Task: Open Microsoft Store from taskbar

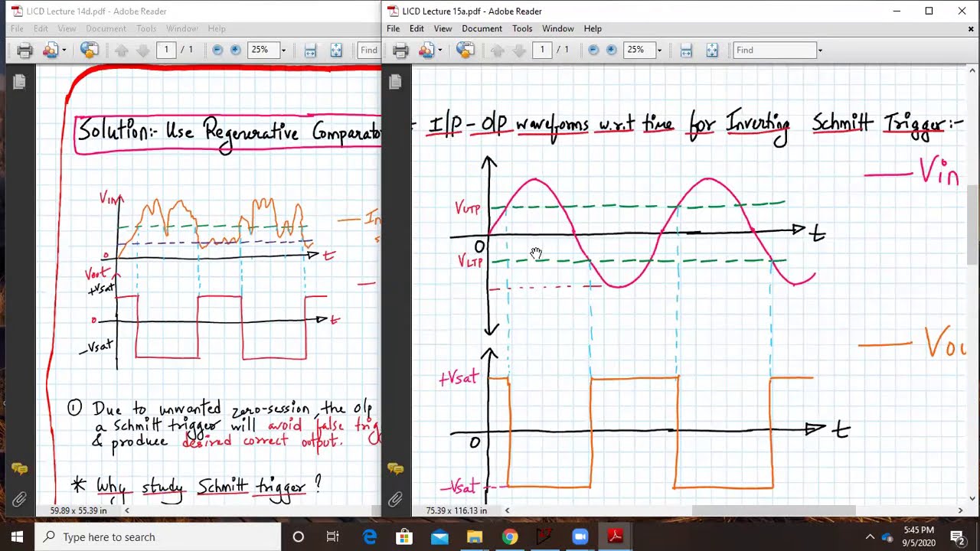Action: point(404,536)
